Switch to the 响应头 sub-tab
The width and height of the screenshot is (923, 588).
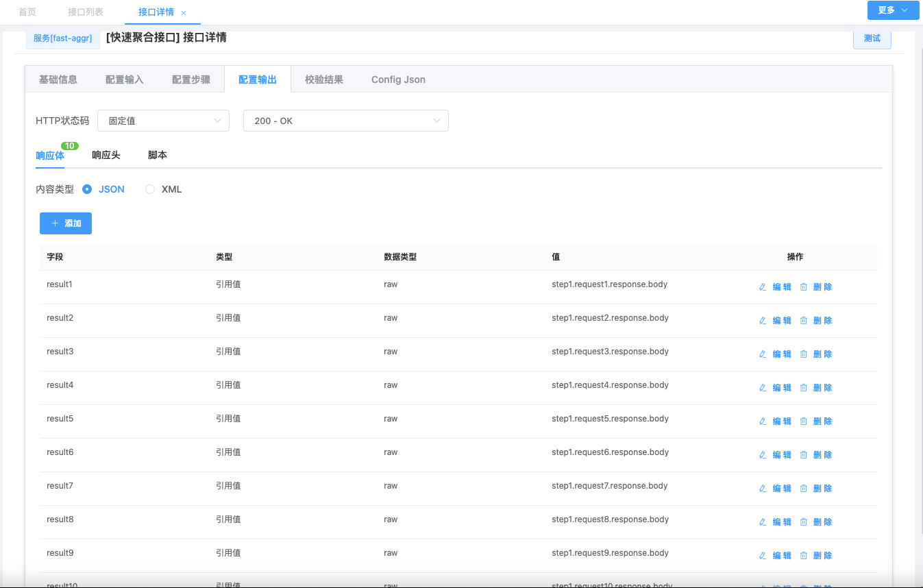106,155
